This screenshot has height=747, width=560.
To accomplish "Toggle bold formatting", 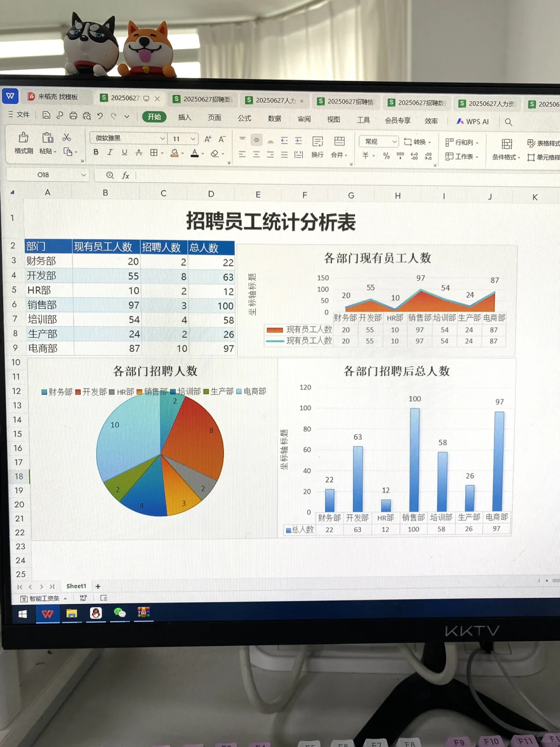I will tap(95, 152).
